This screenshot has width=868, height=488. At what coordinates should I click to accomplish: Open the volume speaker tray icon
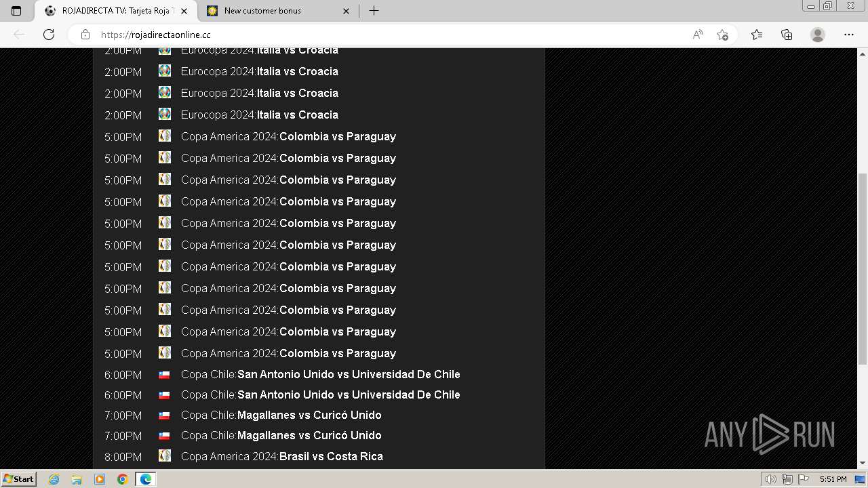[771, 479]
